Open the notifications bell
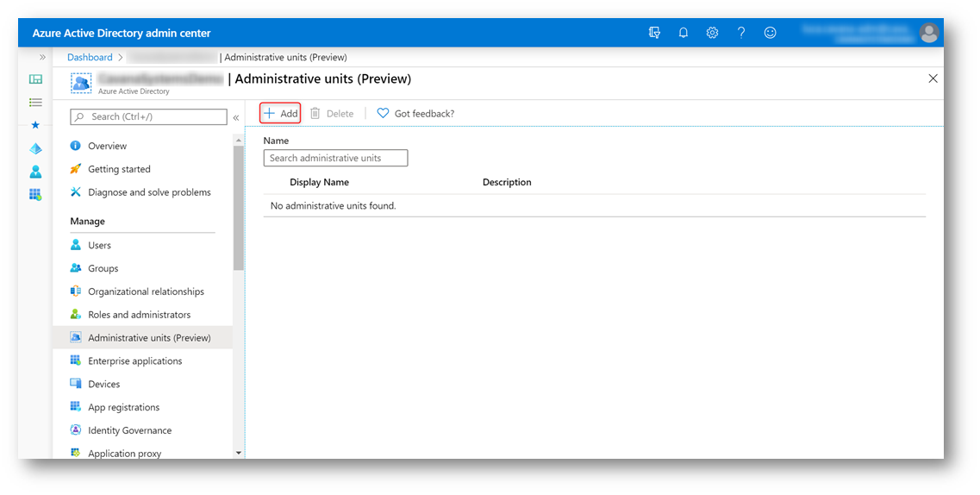The height and width of the screenshot is (495, 980). (684, 33)
